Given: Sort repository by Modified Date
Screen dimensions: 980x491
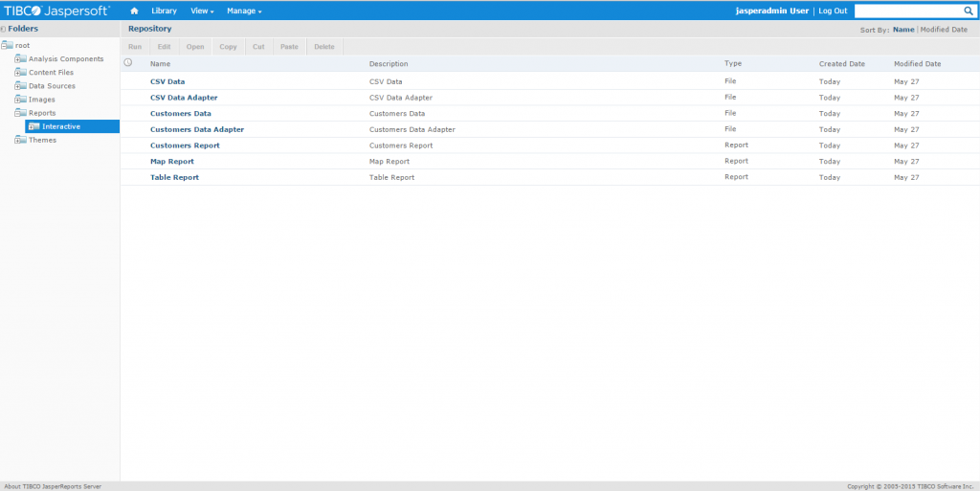Looking at the screenshot, I should pos(944,30).
